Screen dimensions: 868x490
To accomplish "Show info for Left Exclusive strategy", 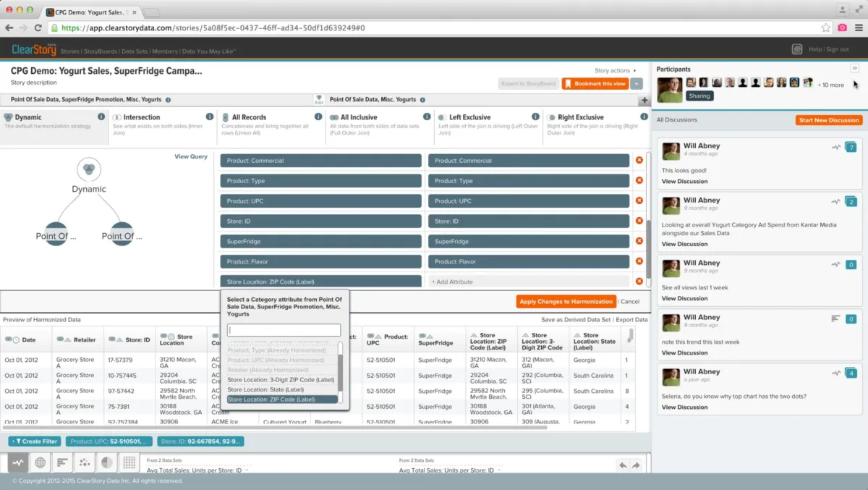I will coord(535,117).
